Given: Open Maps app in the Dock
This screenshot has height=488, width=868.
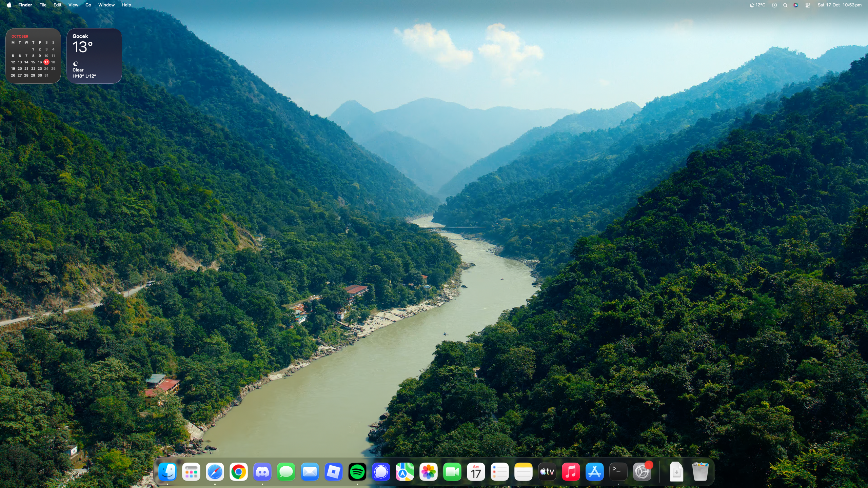Looking at the screenshot, I should click(405, 472).
